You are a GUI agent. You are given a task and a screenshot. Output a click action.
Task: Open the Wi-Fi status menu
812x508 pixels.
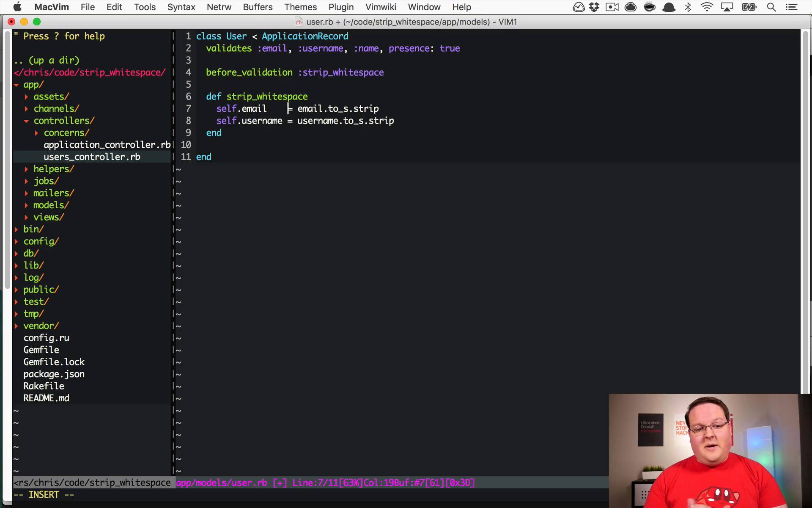pyautogui.click(x=707, y=7)
